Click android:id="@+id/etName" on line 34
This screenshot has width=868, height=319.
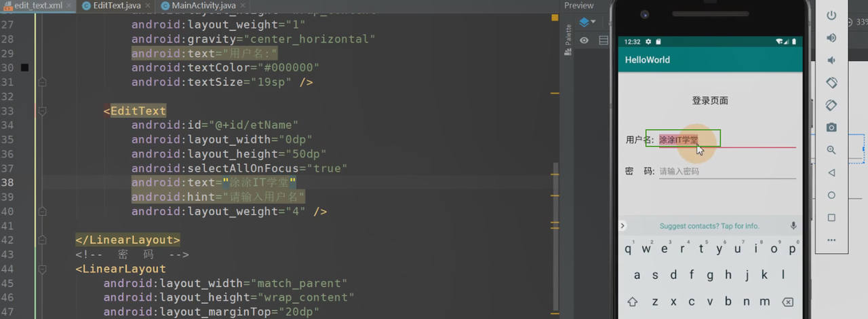(215, 125)
